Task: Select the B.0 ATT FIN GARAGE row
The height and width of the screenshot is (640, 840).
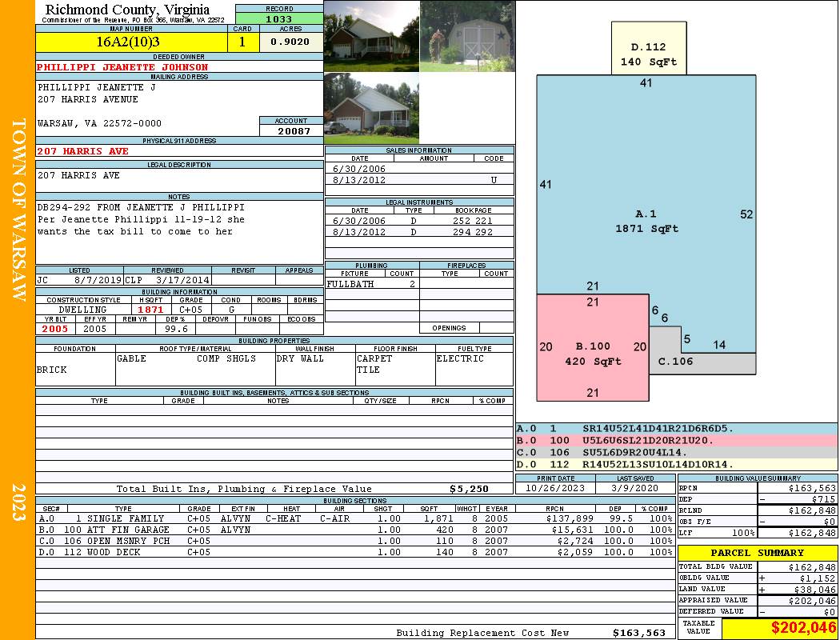Action: click(354, 530)
